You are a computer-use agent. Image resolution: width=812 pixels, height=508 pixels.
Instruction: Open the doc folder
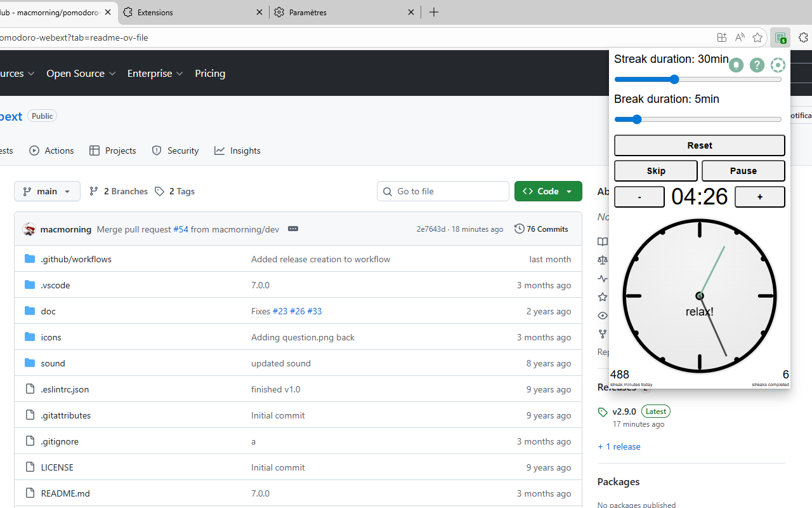(48, 311)
